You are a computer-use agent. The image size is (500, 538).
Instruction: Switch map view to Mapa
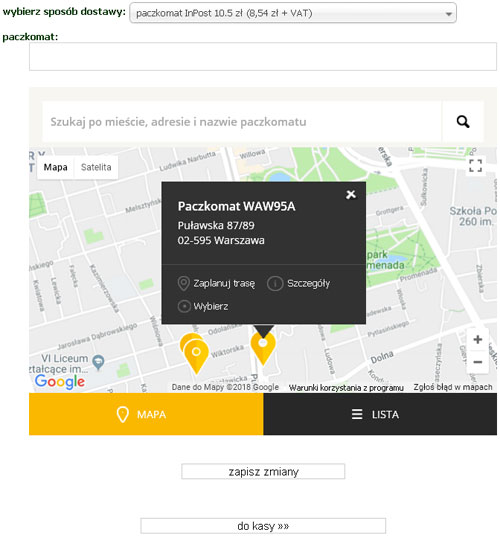click(x=55, y=167)
